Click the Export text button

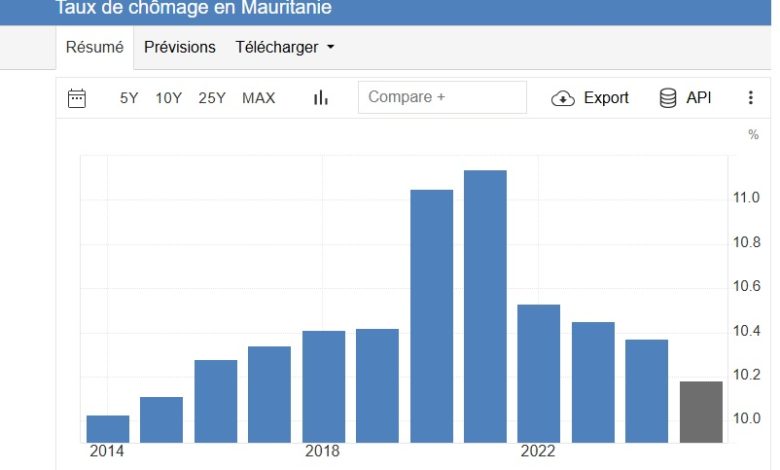[606, 98]
